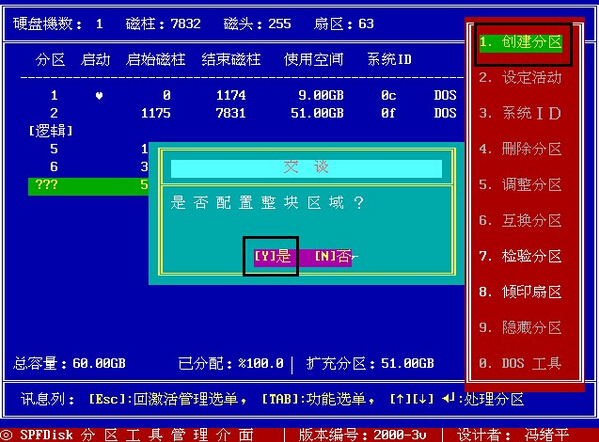Screen dimensions: 599x442
Task: Select 5. 调整分区 option
Action: [520, 185]
